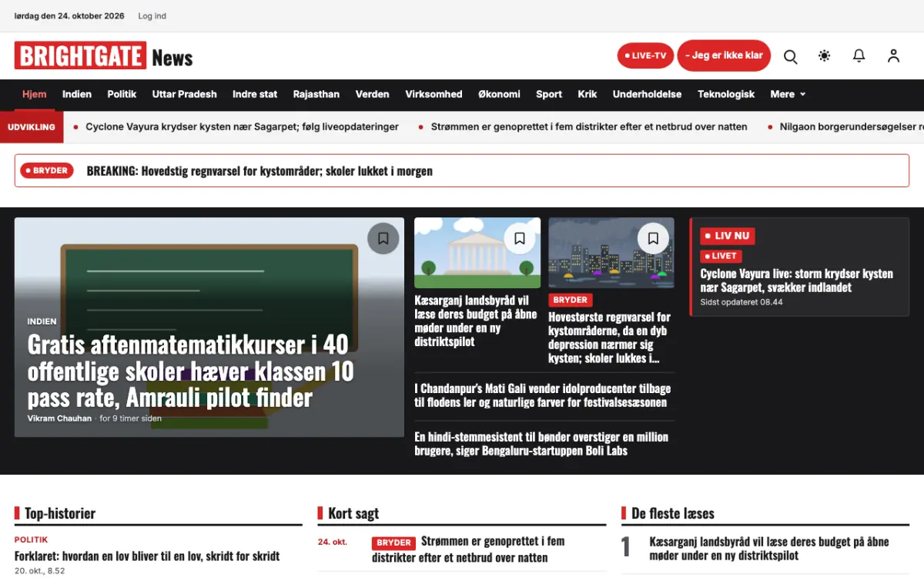Open the Krik navigation item

(588, 94)
